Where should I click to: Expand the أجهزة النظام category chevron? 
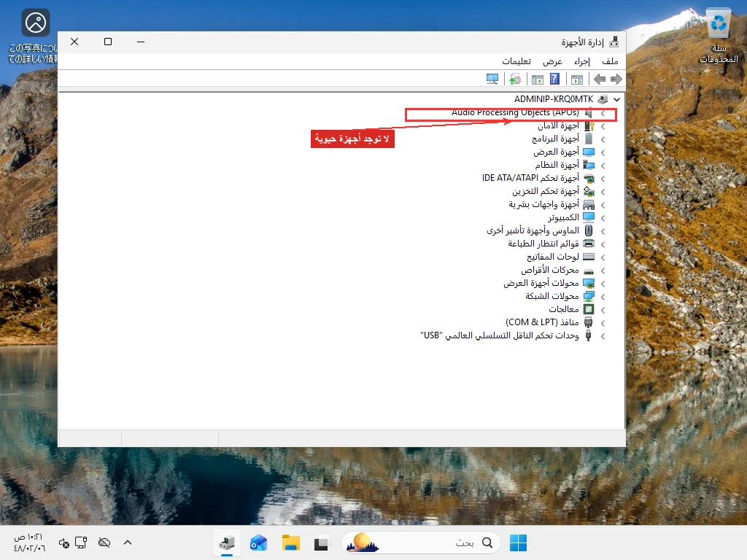point(603,166)
